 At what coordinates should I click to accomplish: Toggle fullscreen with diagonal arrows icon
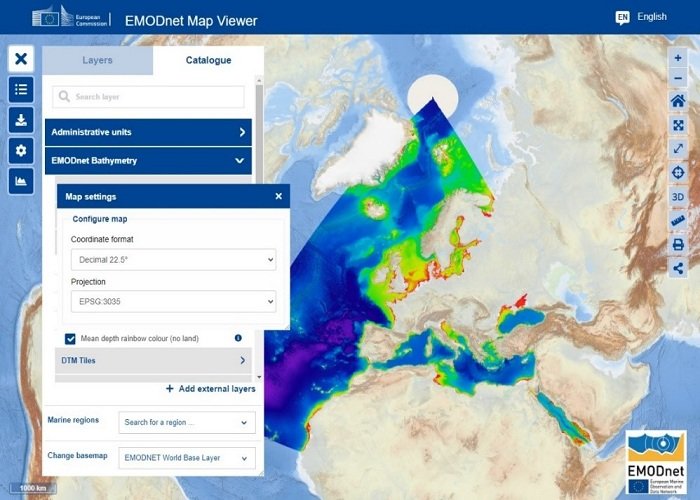(678, 149)
